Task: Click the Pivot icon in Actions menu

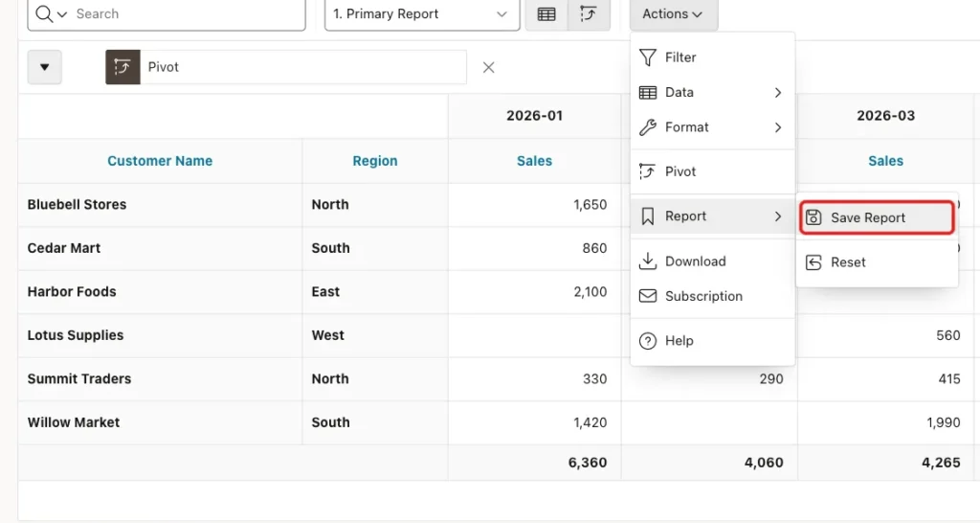Action: pos(648,171)
